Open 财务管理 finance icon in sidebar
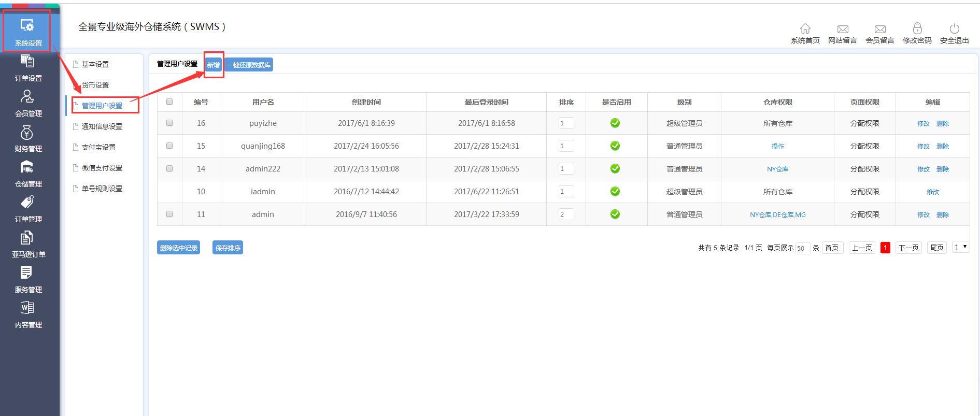 tap(28, 133)
